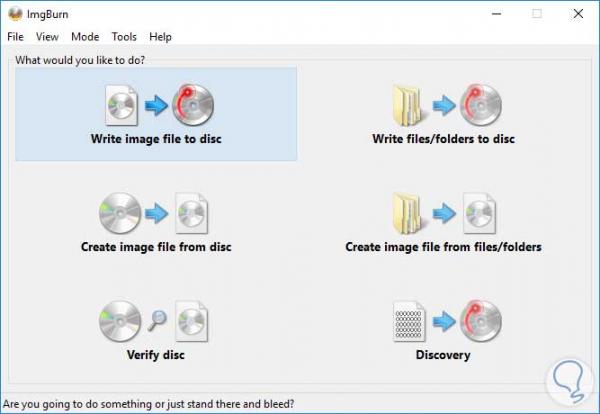Viewport: 600px width, 414px height.
Task: Open the Tools menu
Action: point(124,37)
